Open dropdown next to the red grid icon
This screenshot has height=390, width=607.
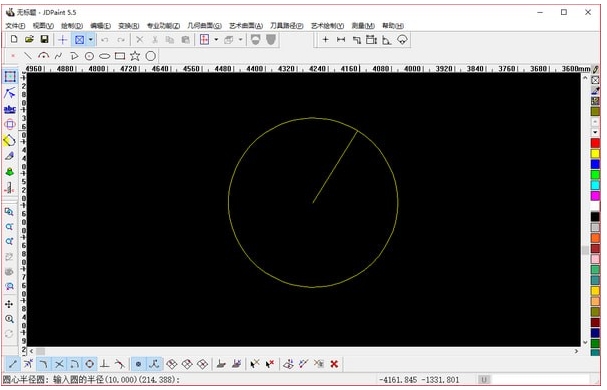point(216,40)
